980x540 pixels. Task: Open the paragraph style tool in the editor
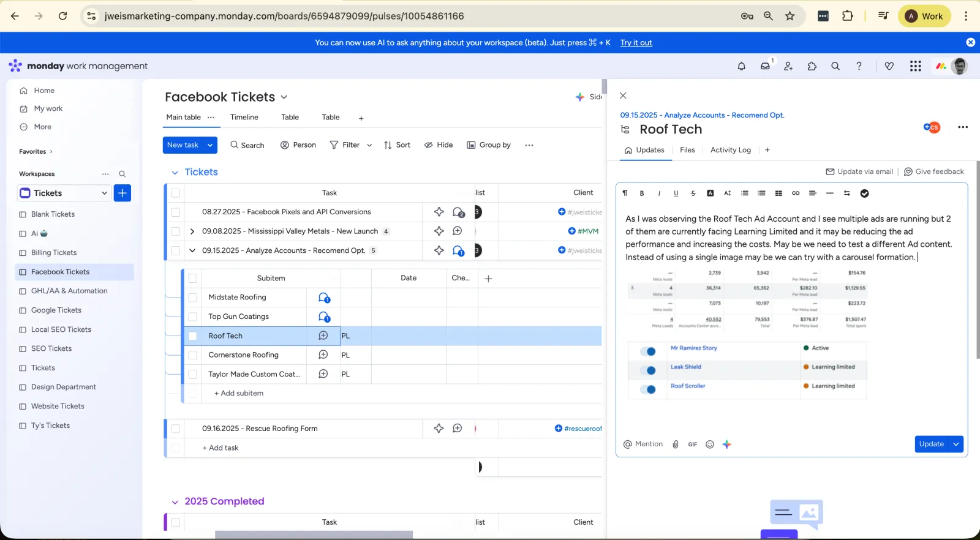tap(625, 193)
